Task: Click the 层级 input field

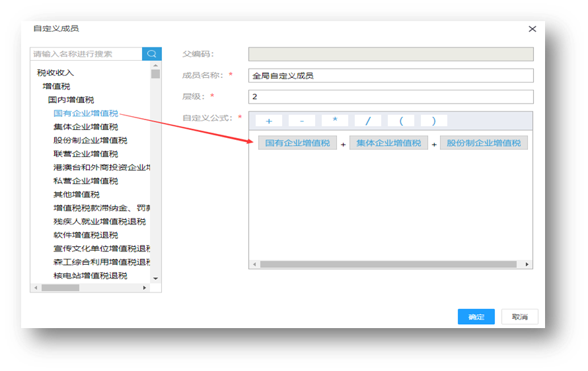Action: coord(390,97)
